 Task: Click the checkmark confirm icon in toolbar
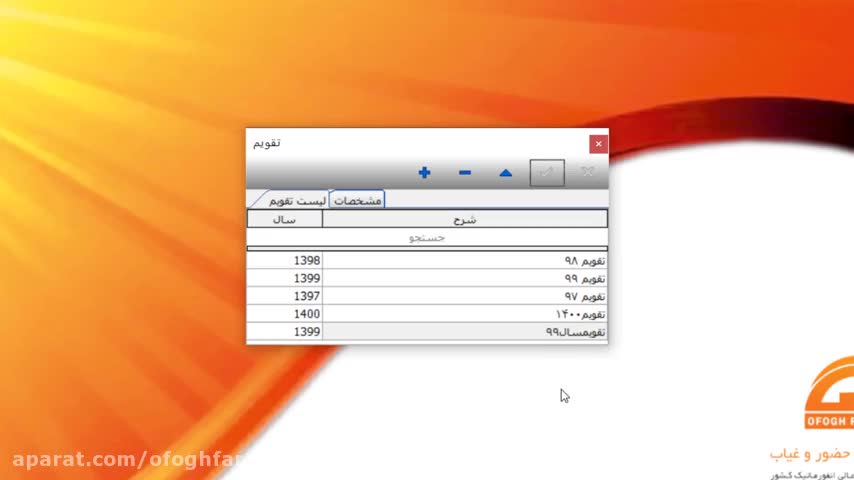click(547, 173)
